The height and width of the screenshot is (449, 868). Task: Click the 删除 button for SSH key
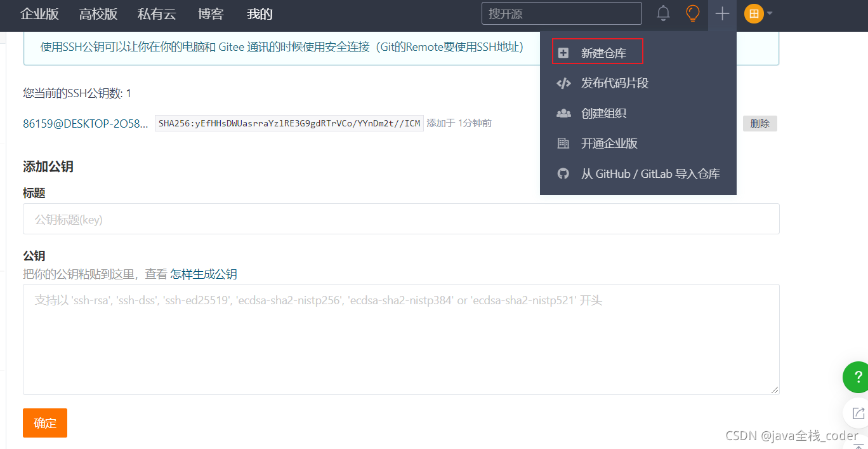point(760,124)
